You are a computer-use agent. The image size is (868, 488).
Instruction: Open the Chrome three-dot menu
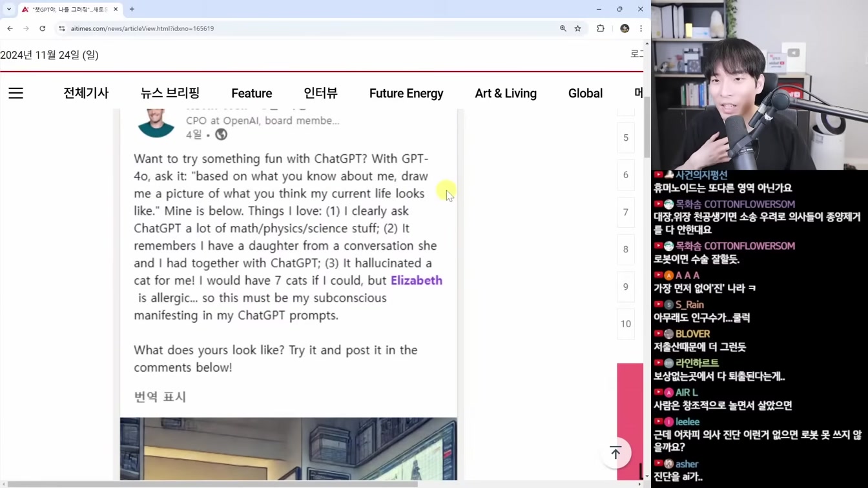[x=641, y=28]
